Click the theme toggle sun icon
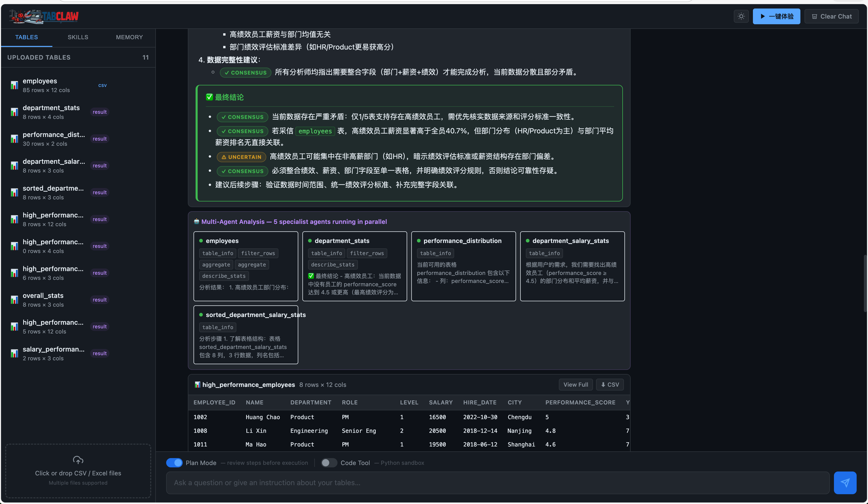 click(741, 16)
